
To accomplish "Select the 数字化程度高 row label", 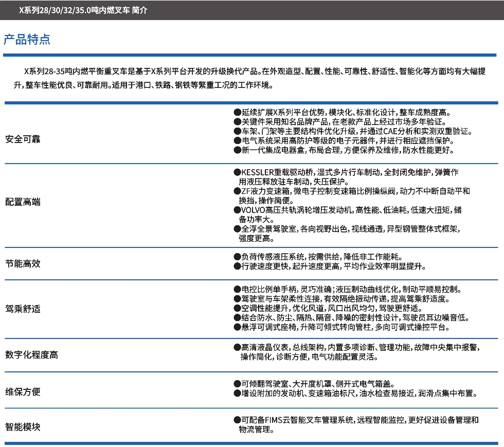I will pyautogui.click(x=31, y=355).
